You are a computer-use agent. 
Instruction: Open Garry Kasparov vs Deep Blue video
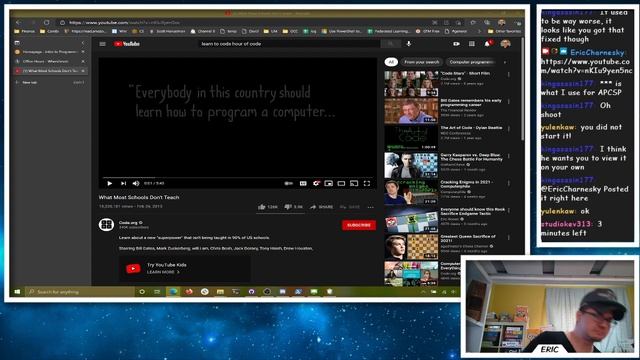pyautogui.click(x=411, y=165)
